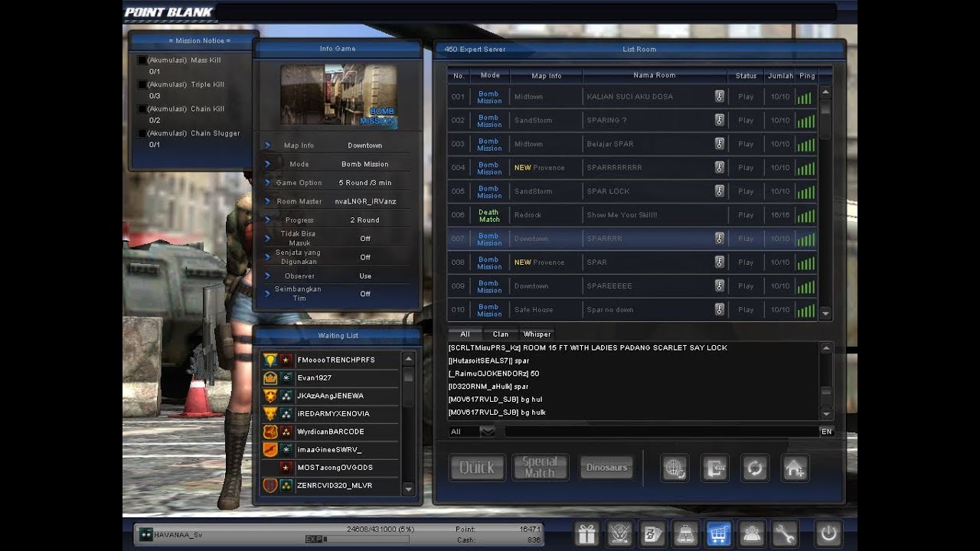980x551 pixels.
Task: Click lock icon on room SPARRRRRRRR
Action: click(x=720, y=168)
